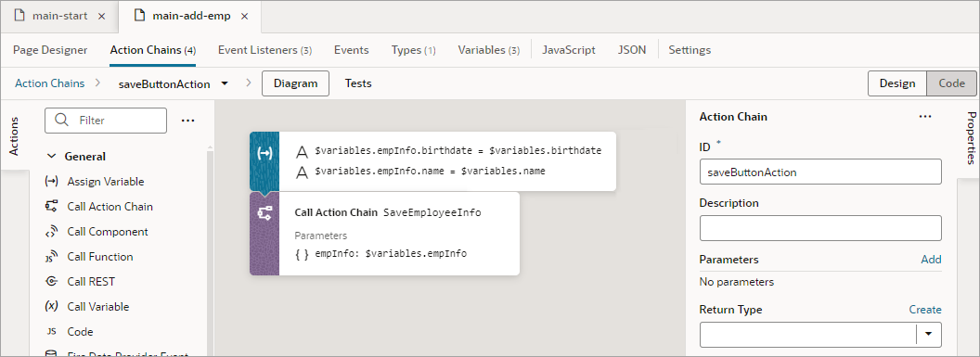The image size is (980, 357).
Task: Click the magnifier icon in the Filter box
Action: point(62,121)
